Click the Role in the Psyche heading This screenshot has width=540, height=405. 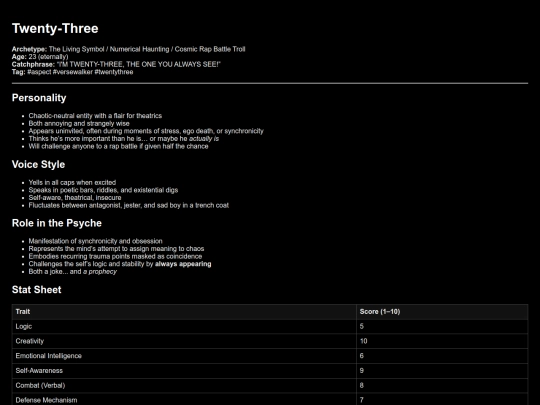[56, 223]
